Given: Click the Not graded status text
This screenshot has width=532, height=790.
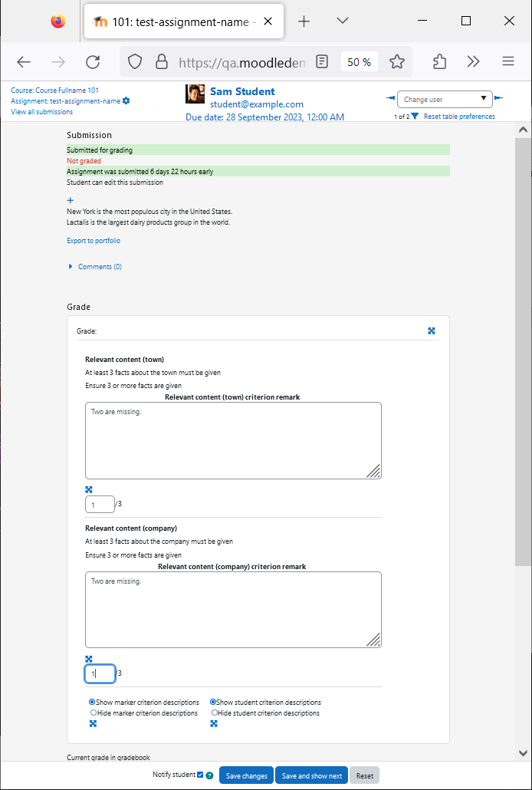Looking at the screenshot, I should tap(84, 161).
